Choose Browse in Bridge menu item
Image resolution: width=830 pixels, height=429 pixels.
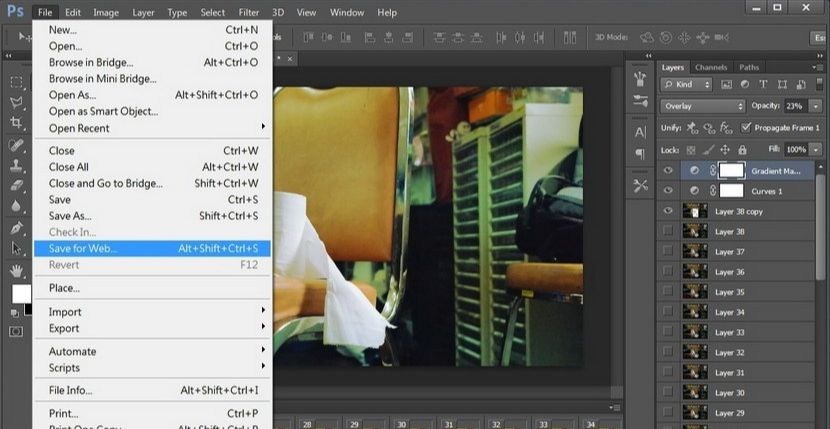point(152,62)
